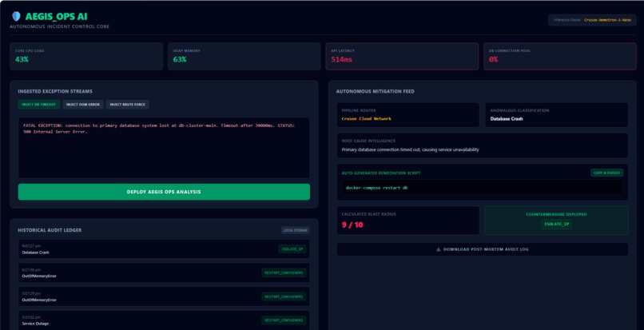Click the Autonomous Incident Control Core subtitle

pyautogui.click(x=60, y=26)
